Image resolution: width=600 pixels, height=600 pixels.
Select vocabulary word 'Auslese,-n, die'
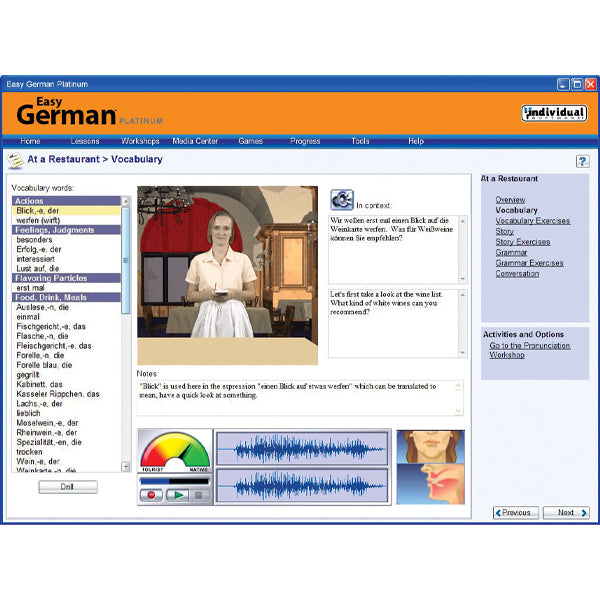coord(66,307)
